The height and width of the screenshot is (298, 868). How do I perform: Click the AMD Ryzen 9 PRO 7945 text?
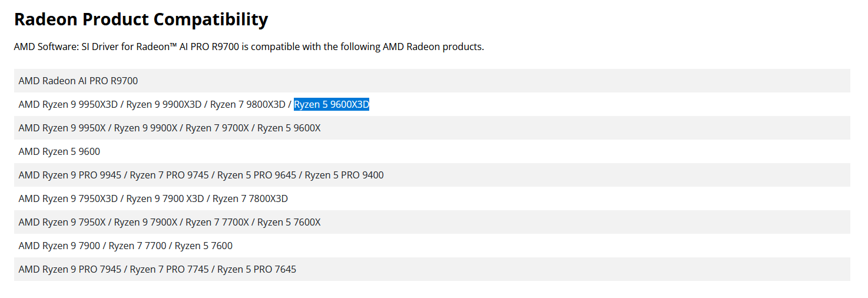point(70,270)
